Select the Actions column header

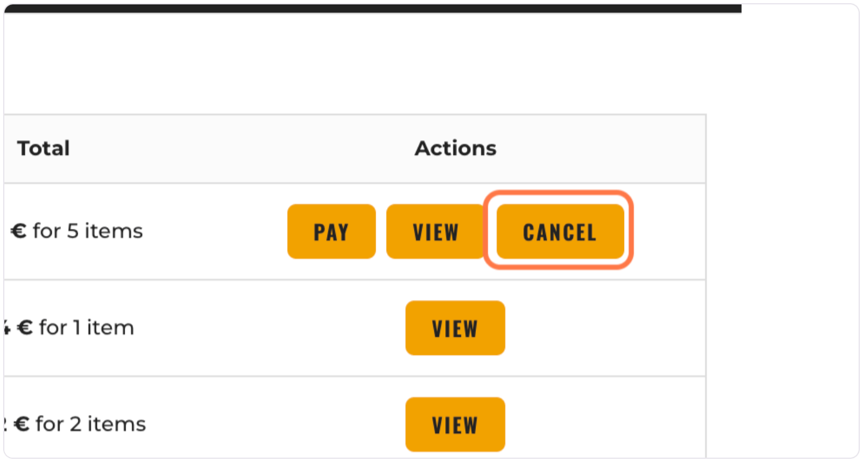[455, 148]
